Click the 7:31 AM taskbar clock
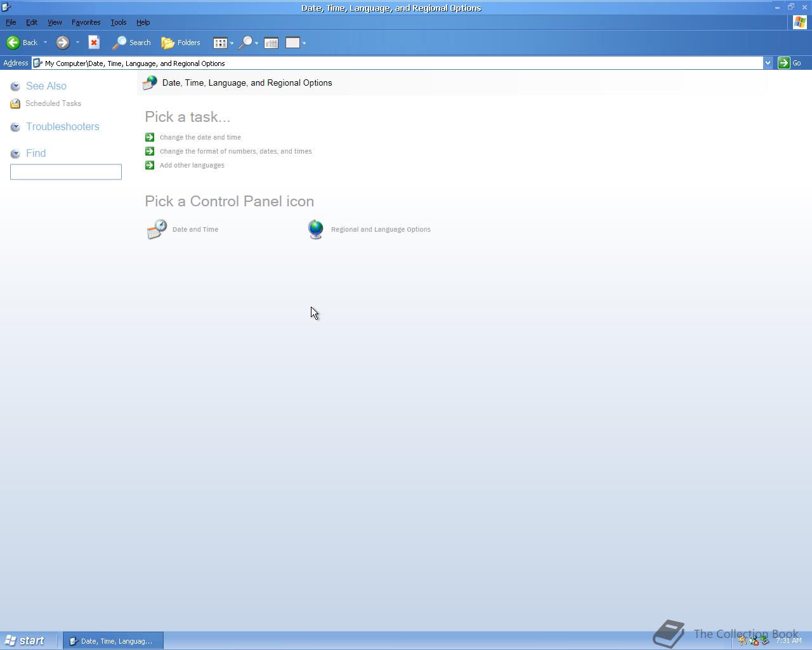 [x=789, y=641]
